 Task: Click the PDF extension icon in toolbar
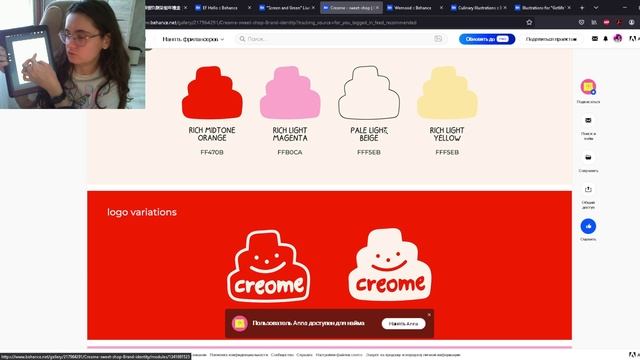(619, 22)
